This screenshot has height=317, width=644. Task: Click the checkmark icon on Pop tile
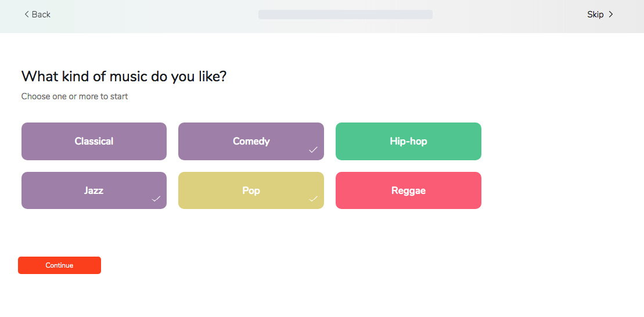coord(314,199)
